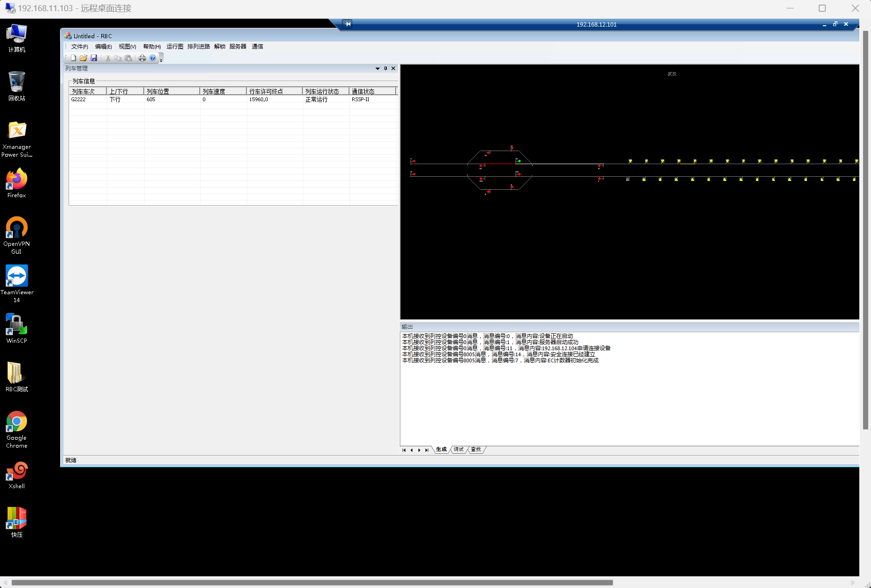
Task: Switch to the 生成 output tab
Action: (x=441, y=450)
